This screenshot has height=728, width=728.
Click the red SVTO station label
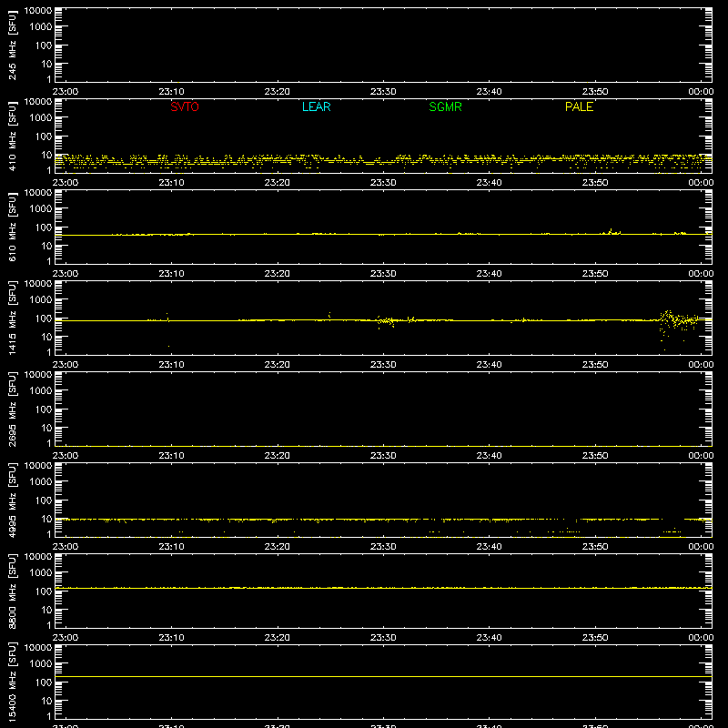185,106
